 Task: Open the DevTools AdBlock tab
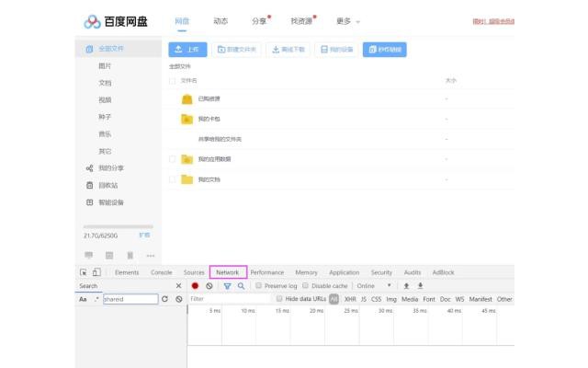pos(443,272)
